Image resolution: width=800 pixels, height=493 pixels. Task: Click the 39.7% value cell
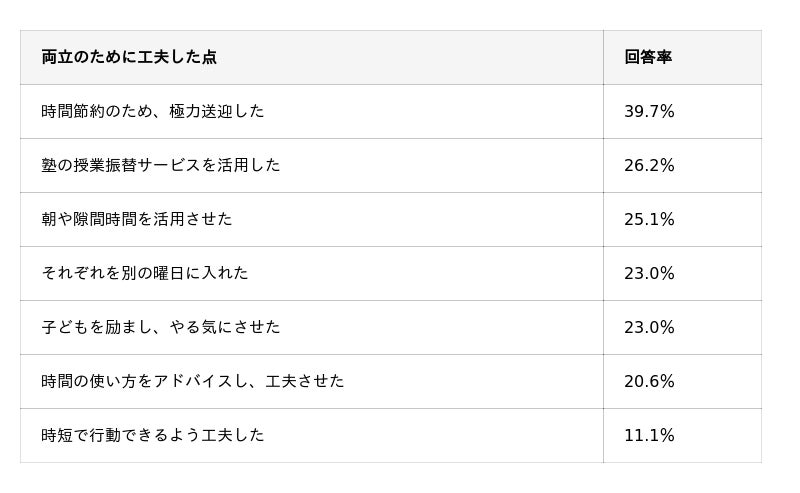tap(649, 111)
